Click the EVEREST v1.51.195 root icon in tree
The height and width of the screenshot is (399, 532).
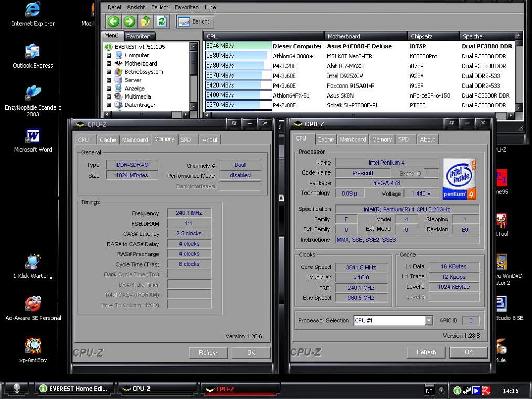click(109, 47)
